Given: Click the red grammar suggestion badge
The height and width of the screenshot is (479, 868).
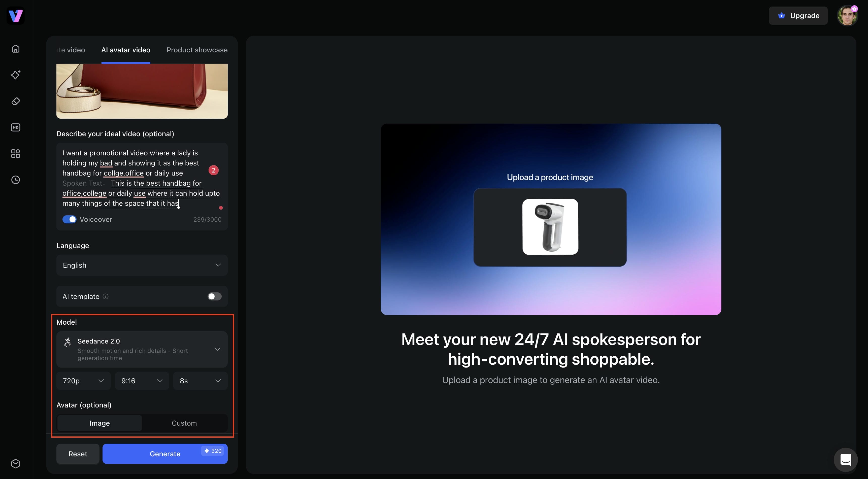Looking at the screenshot, I should pos(213,170).
